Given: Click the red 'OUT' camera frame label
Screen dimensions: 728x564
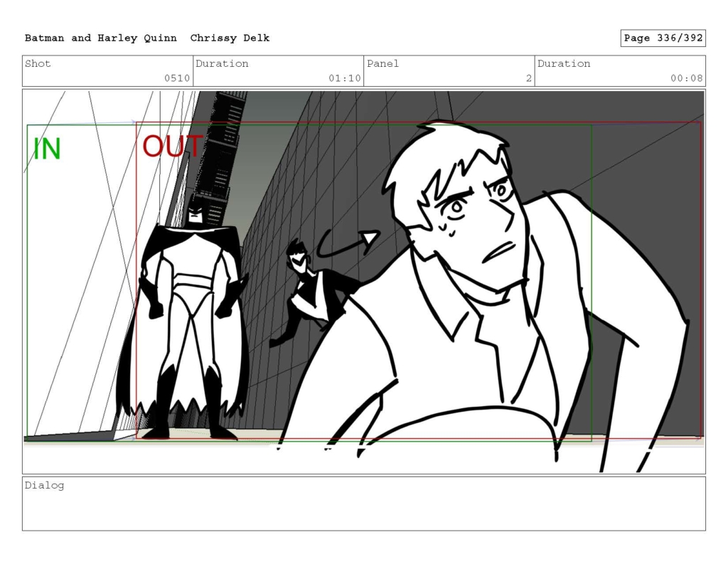Looking at the screenshot, I should (x=172, y=147).
